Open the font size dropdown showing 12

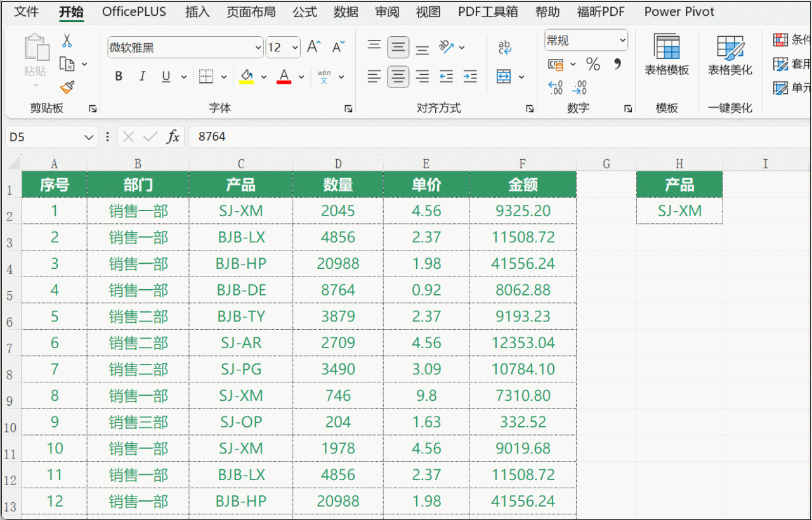point(295,48)
